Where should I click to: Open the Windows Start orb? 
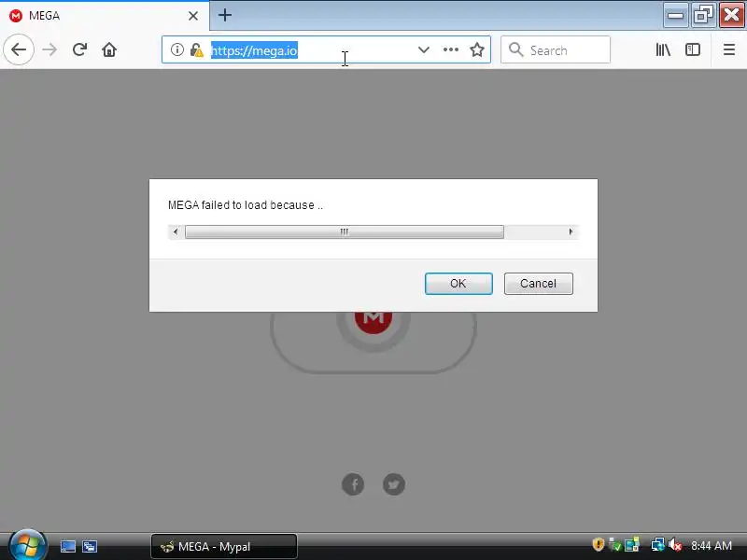point(28,545)
